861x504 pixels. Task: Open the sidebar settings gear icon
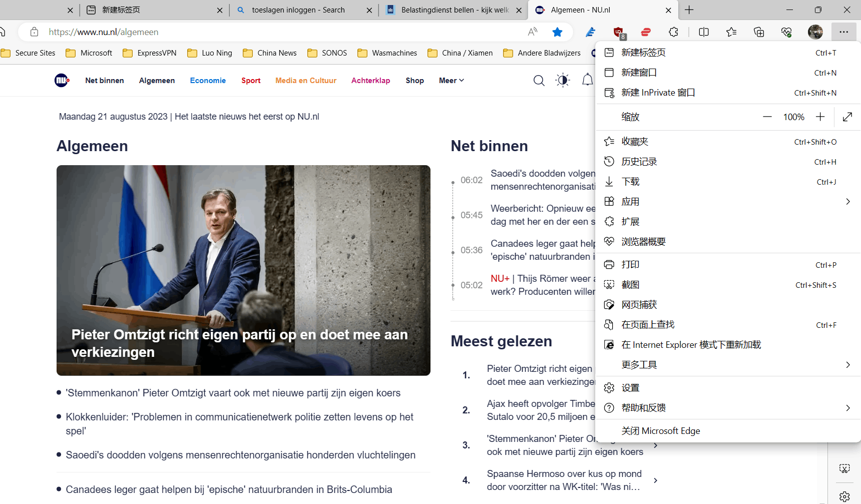coord(844,496)
